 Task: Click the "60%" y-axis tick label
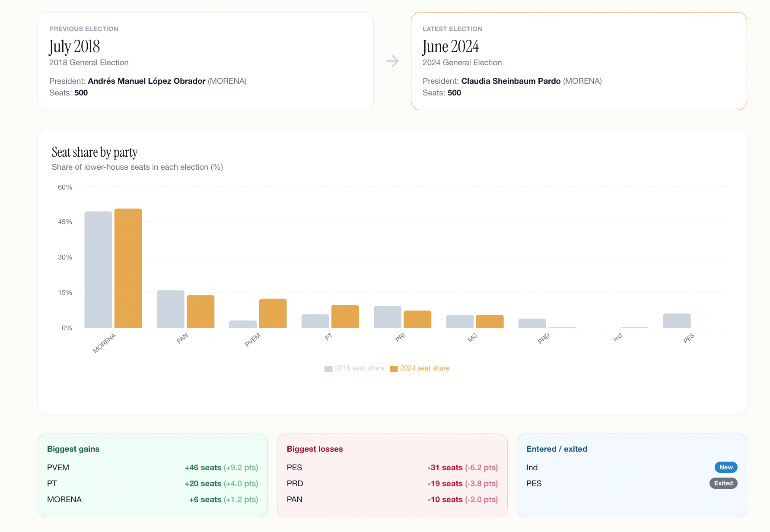coord(65,187)
